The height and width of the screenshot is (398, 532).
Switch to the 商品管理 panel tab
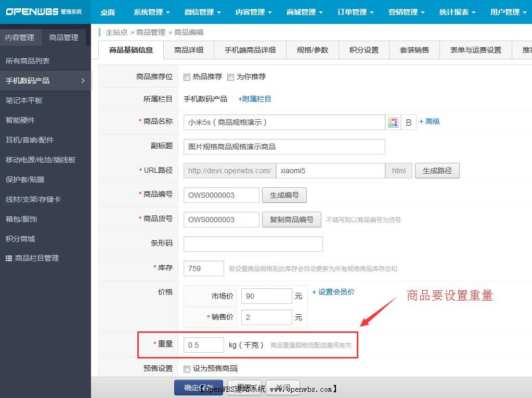pos(63,37)
